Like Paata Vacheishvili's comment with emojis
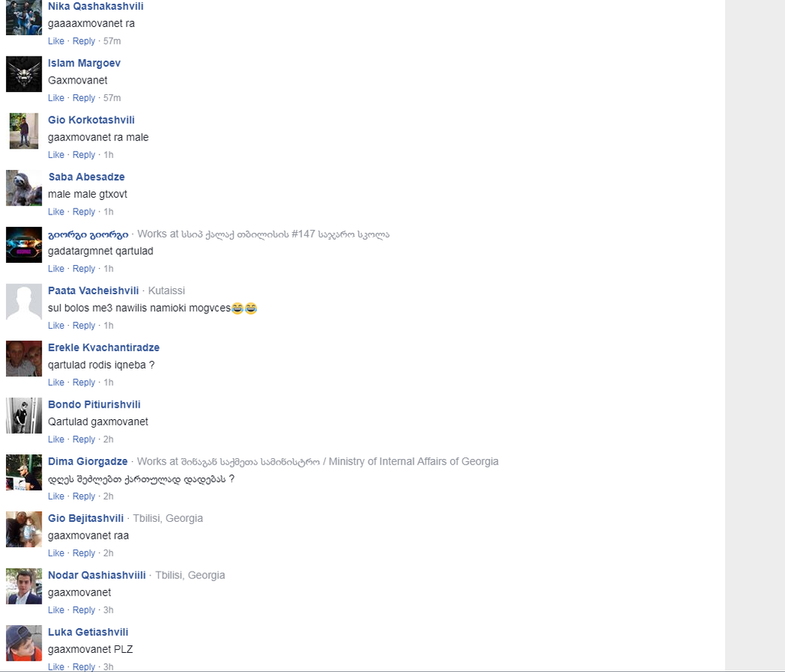The image size is (785, 672). (56, 325)
